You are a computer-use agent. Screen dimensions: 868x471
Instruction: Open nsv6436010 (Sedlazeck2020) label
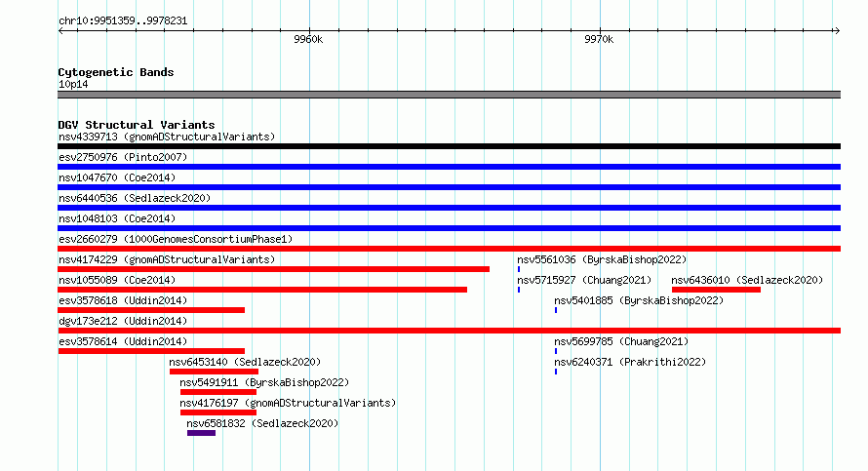click(747, 280)
